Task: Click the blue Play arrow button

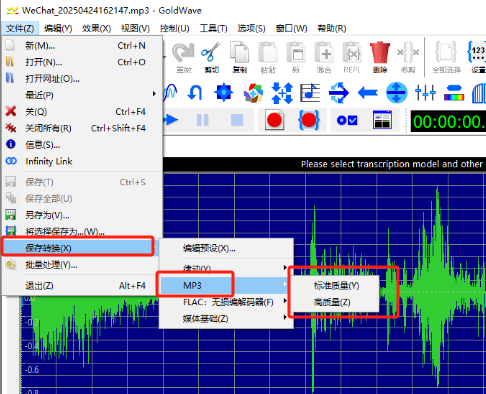Action: (x=171, y=120)
